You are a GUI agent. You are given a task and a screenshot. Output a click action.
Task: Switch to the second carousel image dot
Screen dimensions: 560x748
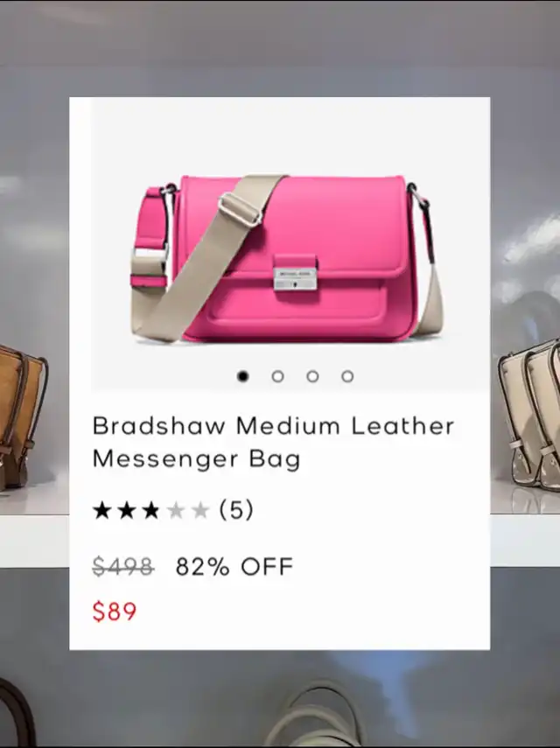click(x=277, y=376)
